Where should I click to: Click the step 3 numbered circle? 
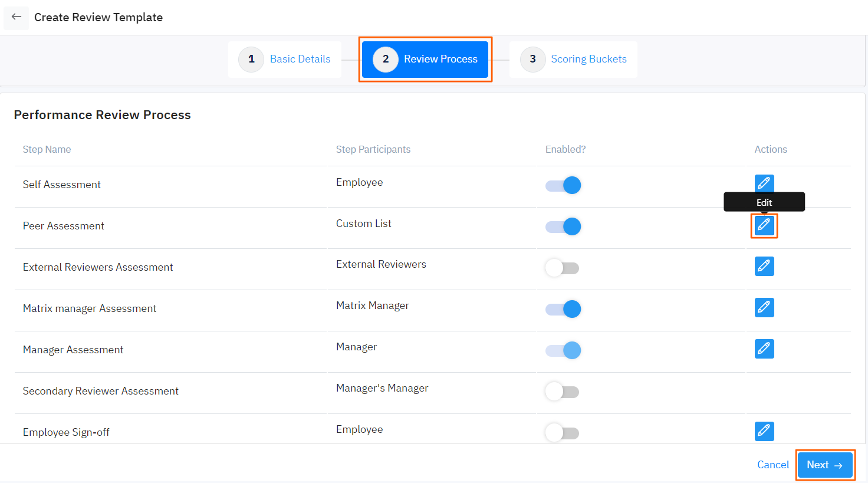pyautogui.click(x=532, y=58)
